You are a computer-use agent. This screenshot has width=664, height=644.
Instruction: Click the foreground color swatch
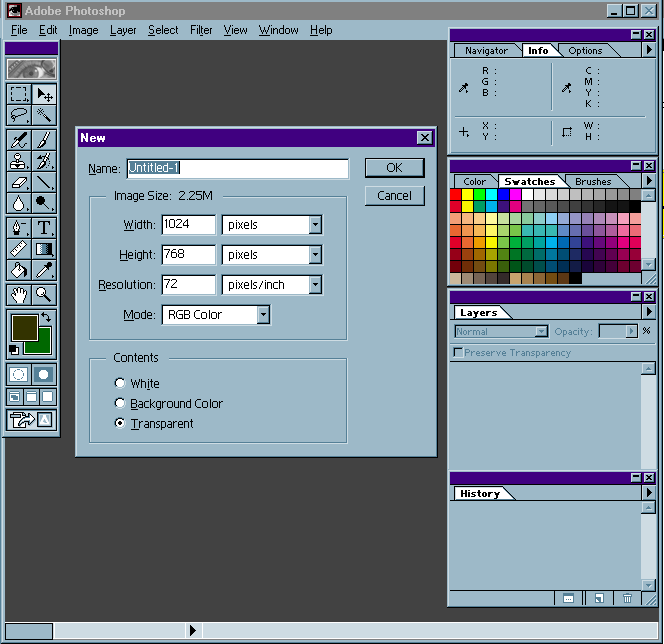tap(25, 328)
